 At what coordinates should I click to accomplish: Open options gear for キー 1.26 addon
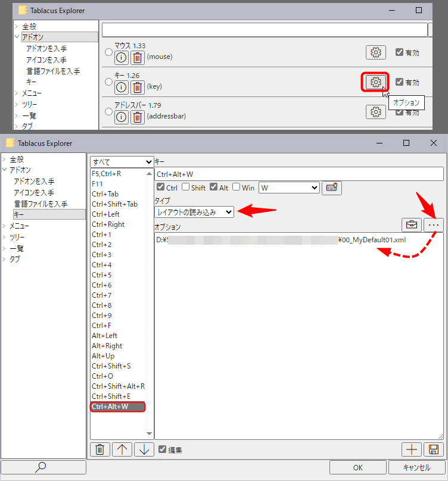[x=375, y=82]
